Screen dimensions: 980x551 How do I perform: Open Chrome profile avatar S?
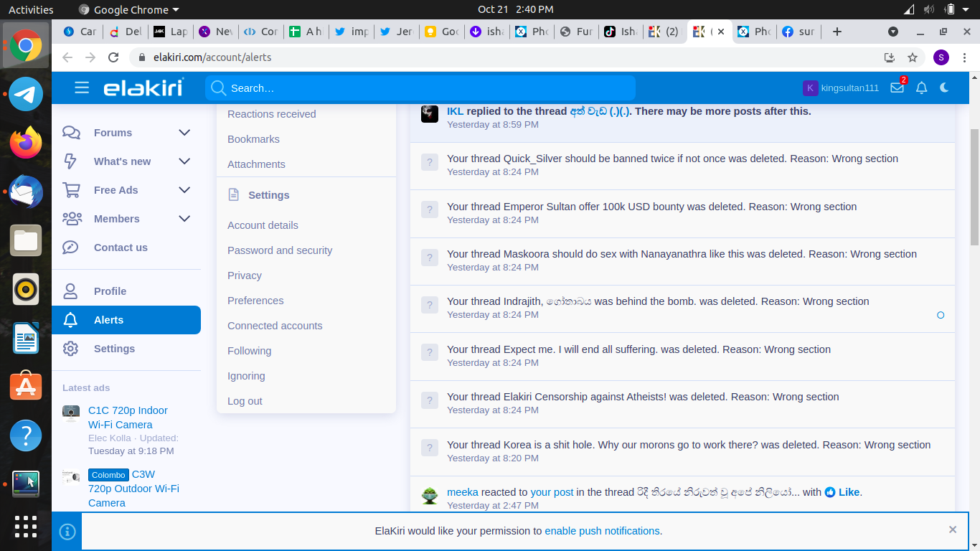click(x=941, y=57)
